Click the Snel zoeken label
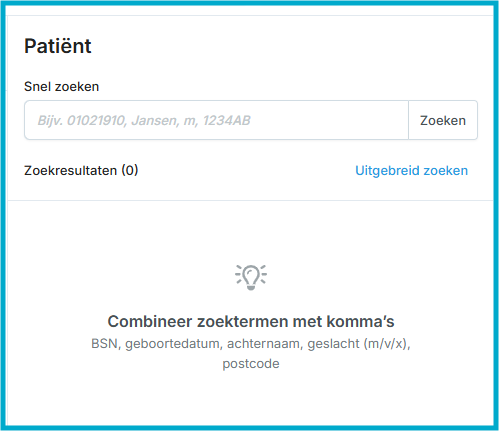500x431 pixels. point(62,87)
